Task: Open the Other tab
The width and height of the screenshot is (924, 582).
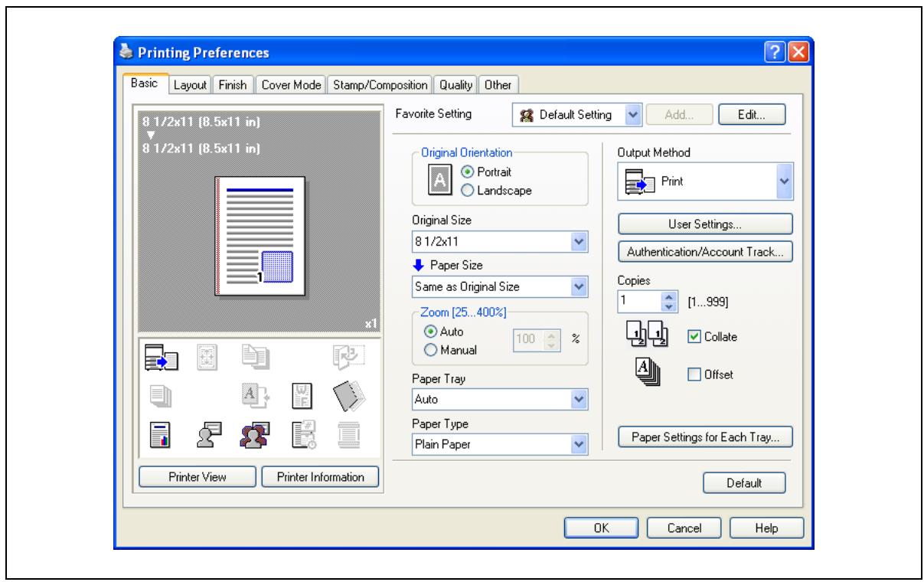Action: pyautogui.click(x=499, y=85)
